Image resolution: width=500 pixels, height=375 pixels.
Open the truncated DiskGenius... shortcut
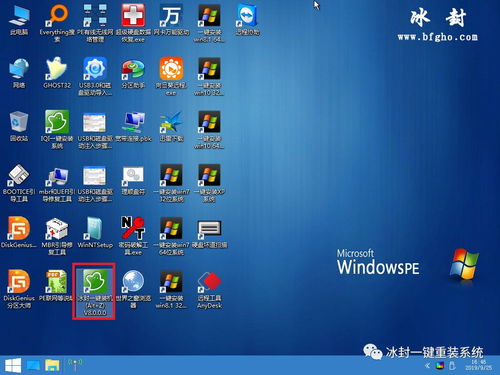[x=19, y=233]
